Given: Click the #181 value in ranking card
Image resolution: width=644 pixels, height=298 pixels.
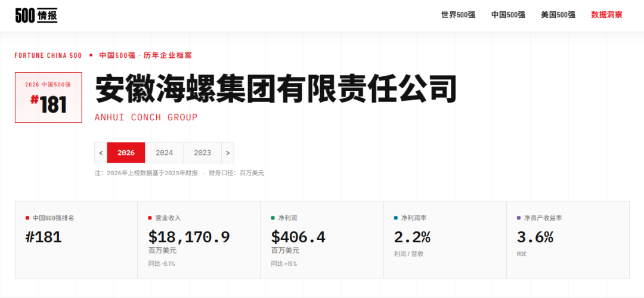Looking at the screenshot, I should [x=44, y=237].
